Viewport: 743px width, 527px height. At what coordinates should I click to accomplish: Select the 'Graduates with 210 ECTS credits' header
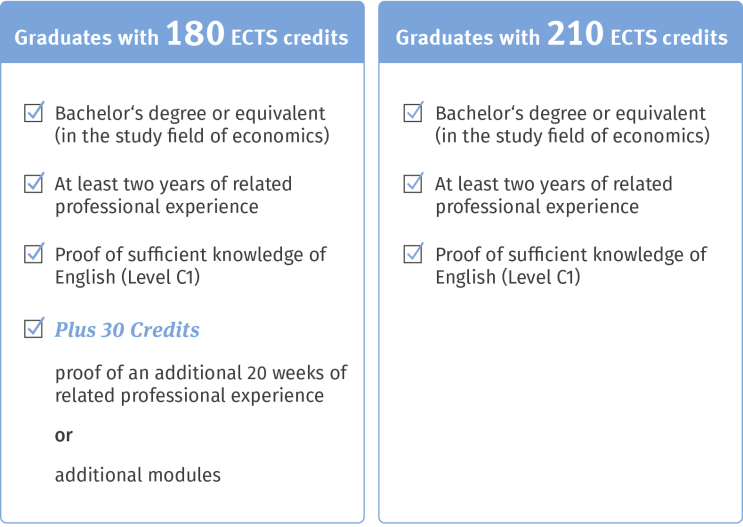click(561, 32)
